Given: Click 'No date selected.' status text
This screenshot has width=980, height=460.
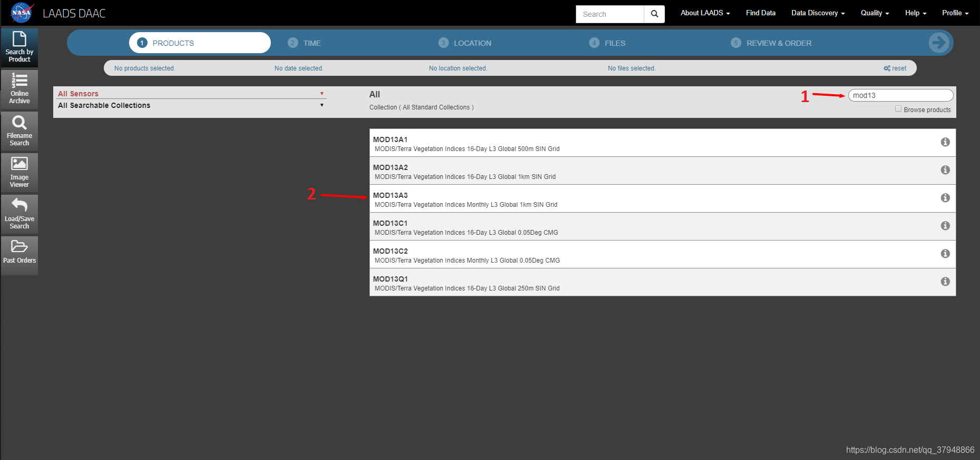Looking at the screenshot, I should (x=299, y=68).
